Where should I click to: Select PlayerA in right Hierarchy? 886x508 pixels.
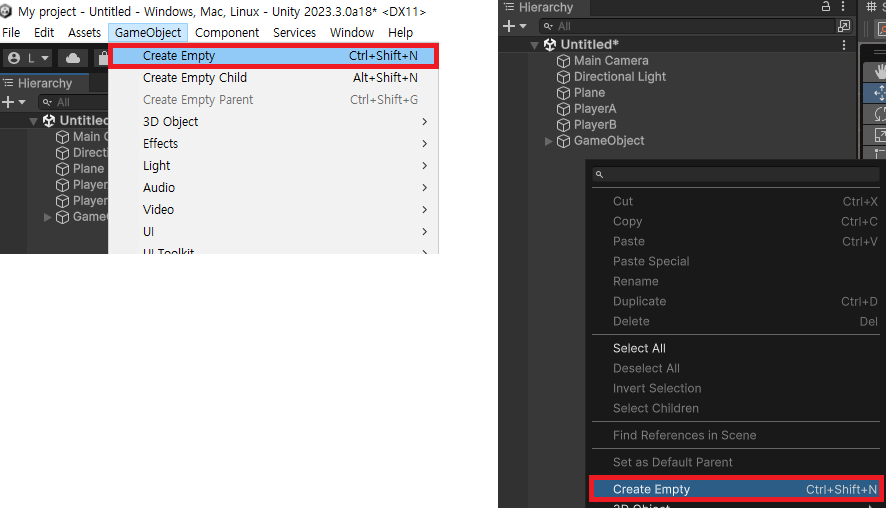coord(595,108)
